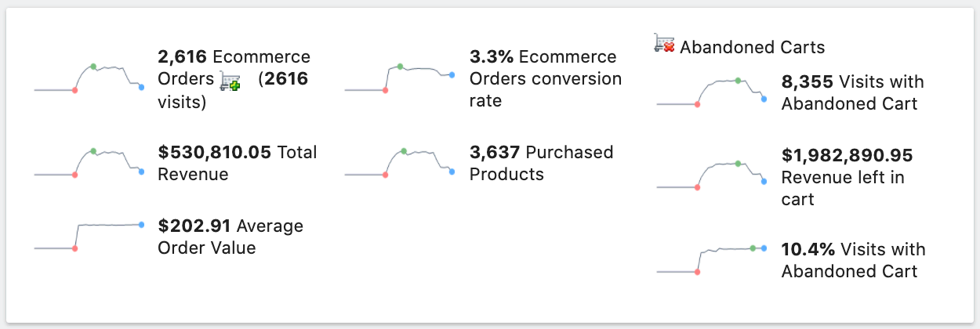Viewport: 980px width, 329px height.
Task: Click the Abandoned Carts cart icon
Action: pyautogui.click(x=664, y=44)
